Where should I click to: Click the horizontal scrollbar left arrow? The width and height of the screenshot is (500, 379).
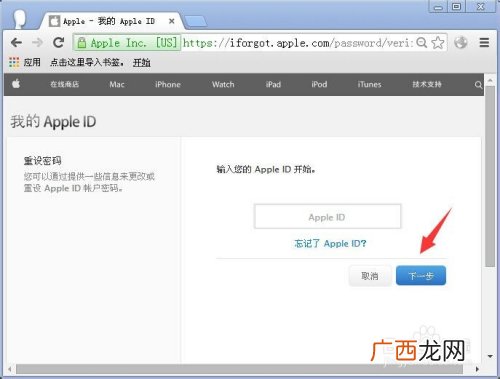[10, 369]
